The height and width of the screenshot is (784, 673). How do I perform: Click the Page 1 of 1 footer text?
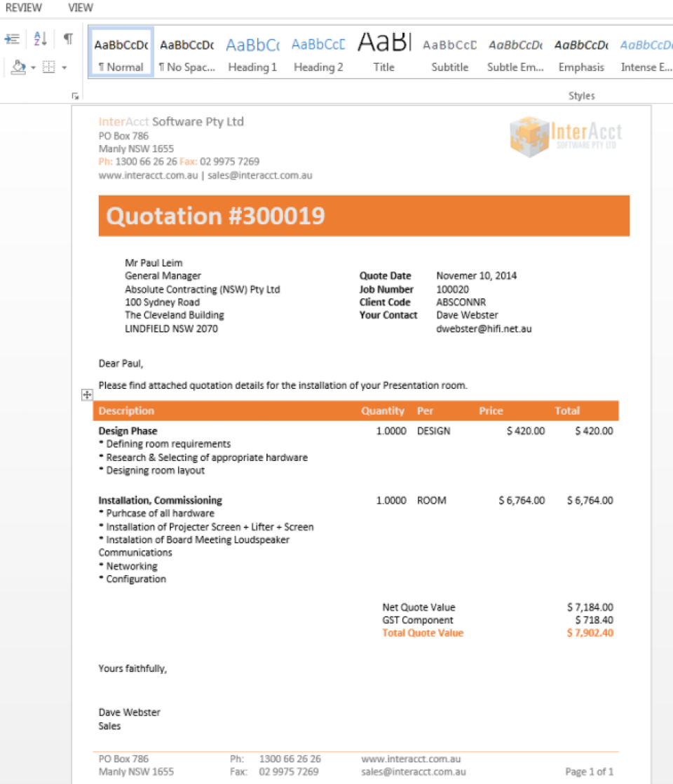[589, 772]
